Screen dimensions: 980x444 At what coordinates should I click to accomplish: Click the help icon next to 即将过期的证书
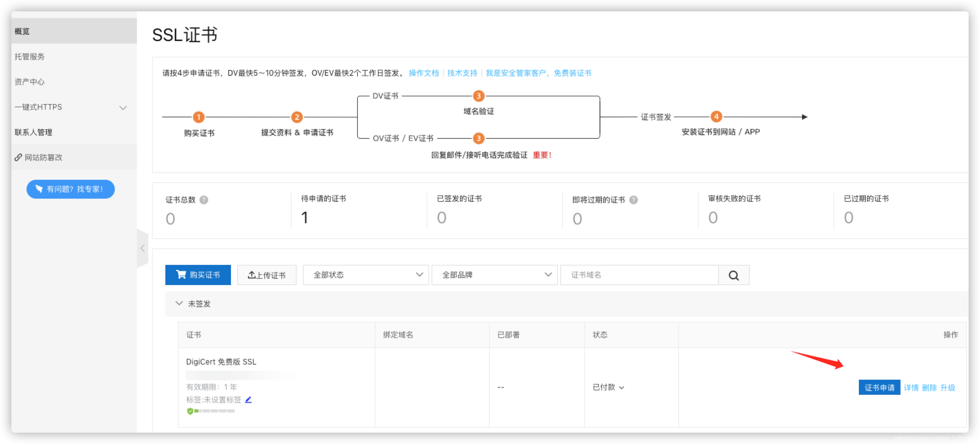click(x=634, y=200)
